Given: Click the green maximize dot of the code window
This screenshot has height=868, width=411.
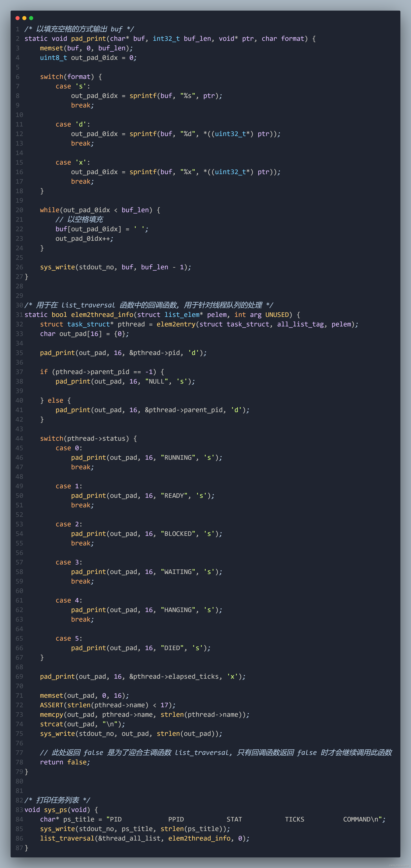Looking at the screenshot, I should pyautogui.click(x=31, y=18).
